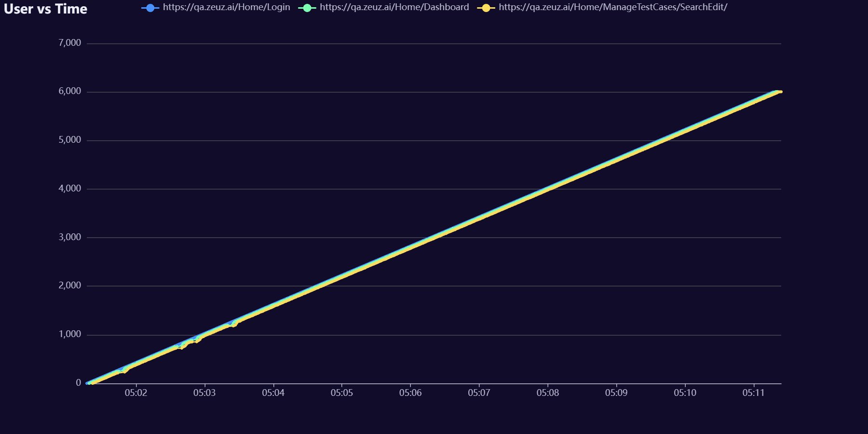The image size is (868, 434).
Task: Click the yellow SearchEdit legend marker
Action: click(486, 8)
